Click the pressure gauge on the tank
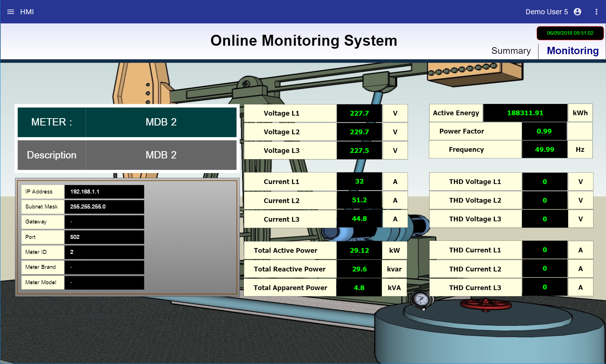 tap(421, 299)
